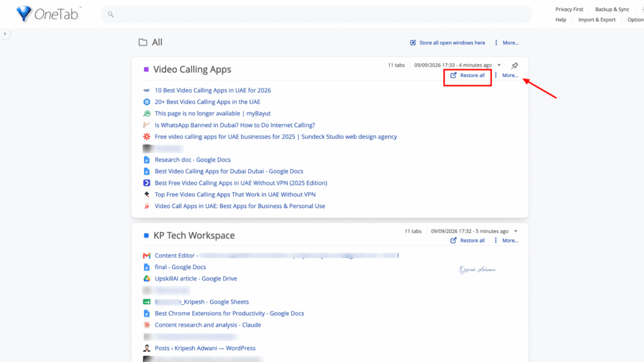This screenshot has height=362, width=644.
Task: Open Best Free Video Calling Apps Without VPN
Action: point(241,183)
